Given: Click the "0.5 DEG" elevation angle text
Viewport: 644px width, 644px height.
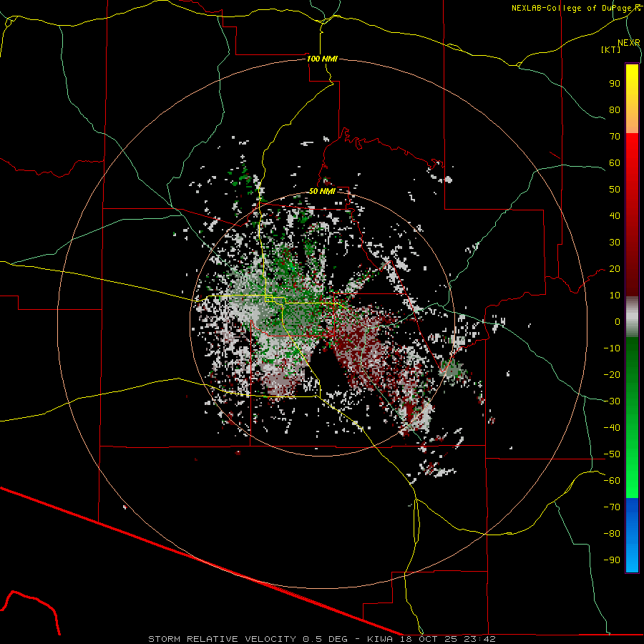Looking at the screenshot, I should click(326, 639).
